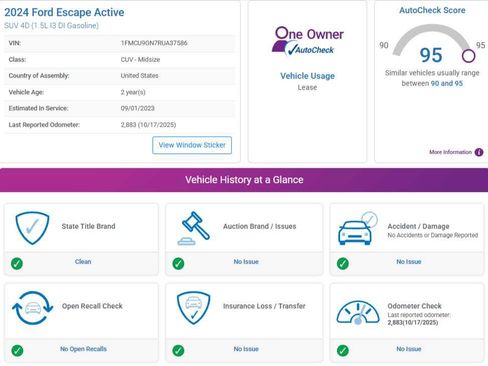Viewport: 488px width, 366px height.
Task: Click the Accident / Damage car icon
Action: click(x=358, y=228)
